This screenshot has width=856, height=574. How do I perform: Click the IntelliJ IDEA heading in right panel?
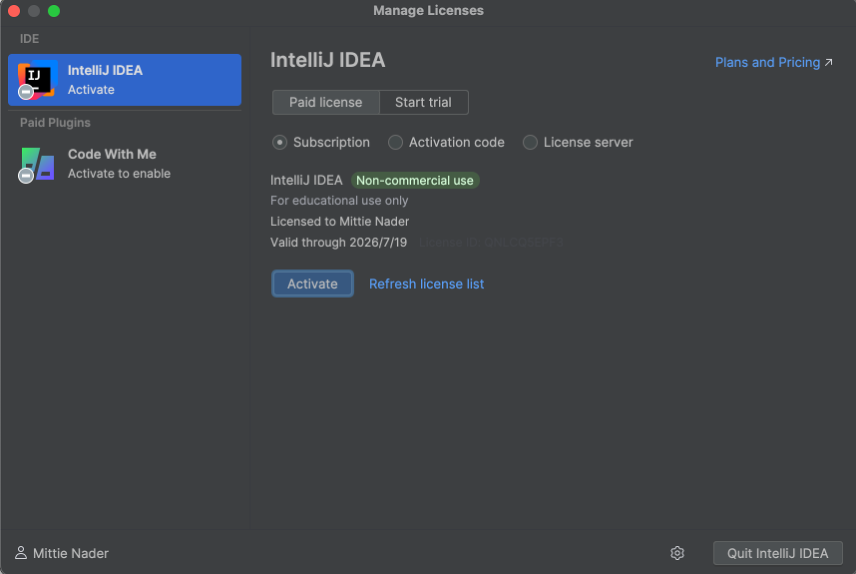point(328,60)
